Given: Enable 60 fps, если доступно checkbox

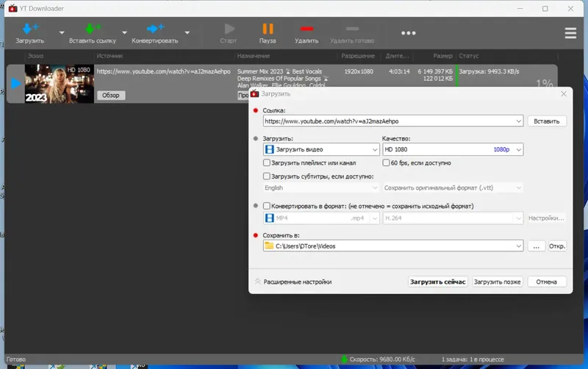Looking at the screenshot, I should pyautogui.click(x=386, y=162).
